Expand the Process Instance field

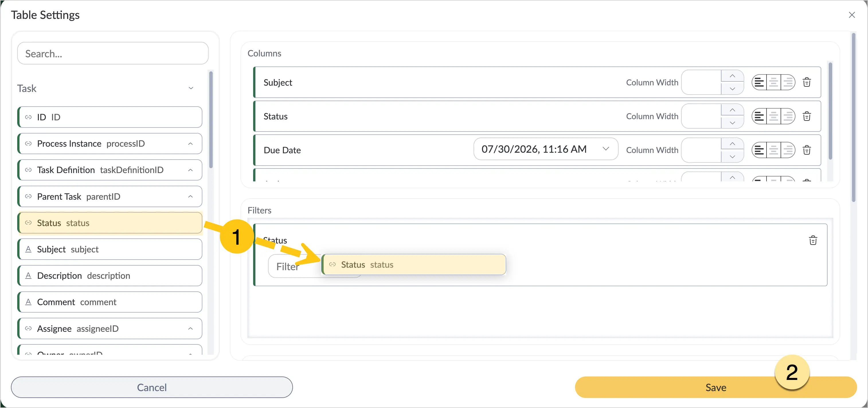pos(190,144)
